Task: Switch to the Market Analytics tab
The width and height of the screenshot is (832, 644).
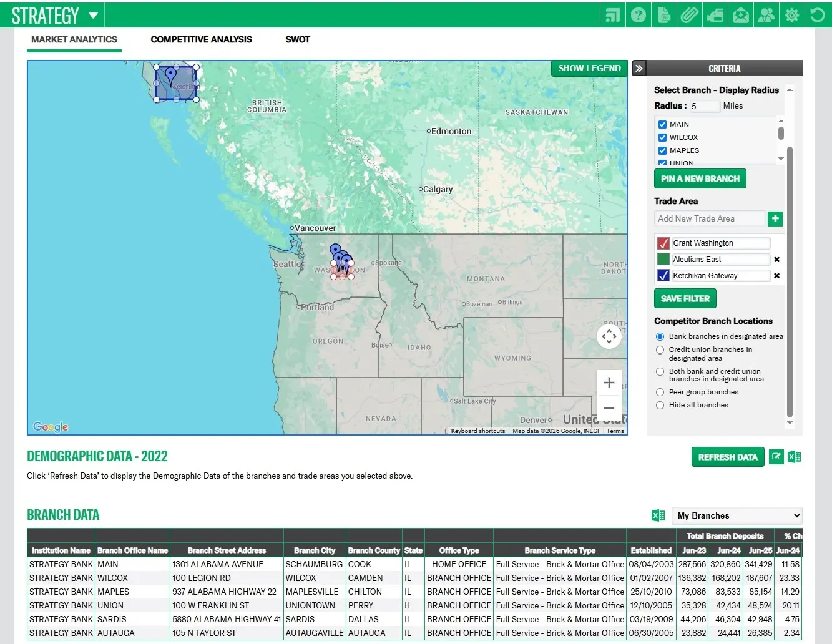Action: tap(74, 39)
